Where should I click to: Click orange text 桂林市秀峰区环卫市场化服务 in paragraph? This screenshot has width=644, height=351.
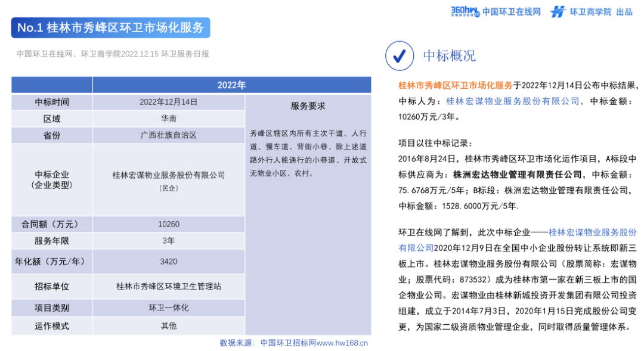coord(456,85)
